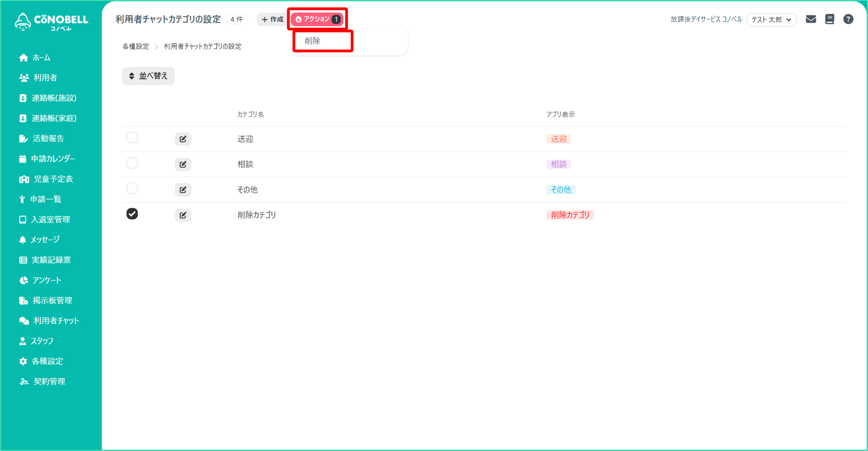Open 利用者 in sidebar
Image resolution: width=868 pixels, height=451 pixels.
pyautogui.click(x=38, y=78)
